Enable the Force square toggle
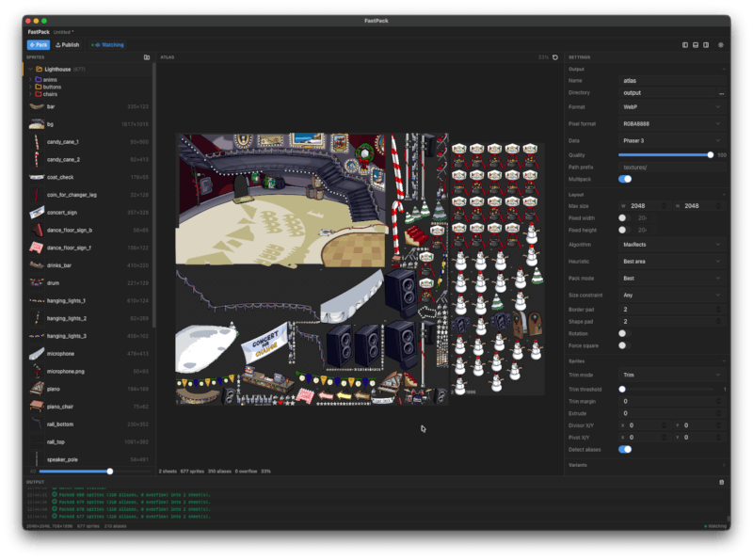This screenshot has height=560, width=753. [625, 345]
